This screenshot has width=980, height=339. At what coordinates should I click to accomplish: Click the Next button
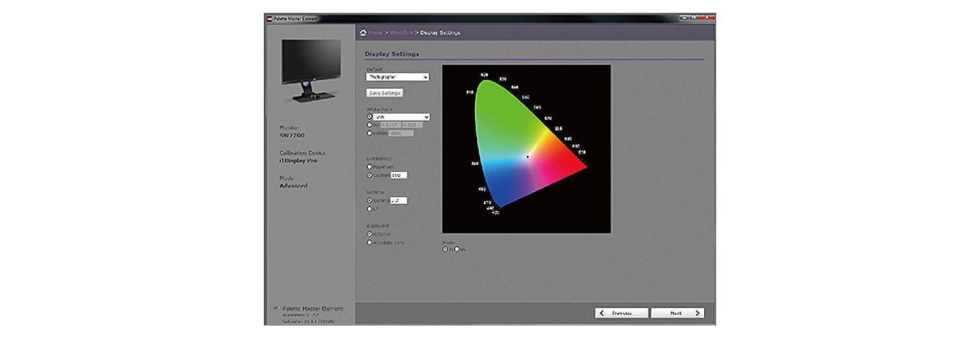(x=677, y=313)
